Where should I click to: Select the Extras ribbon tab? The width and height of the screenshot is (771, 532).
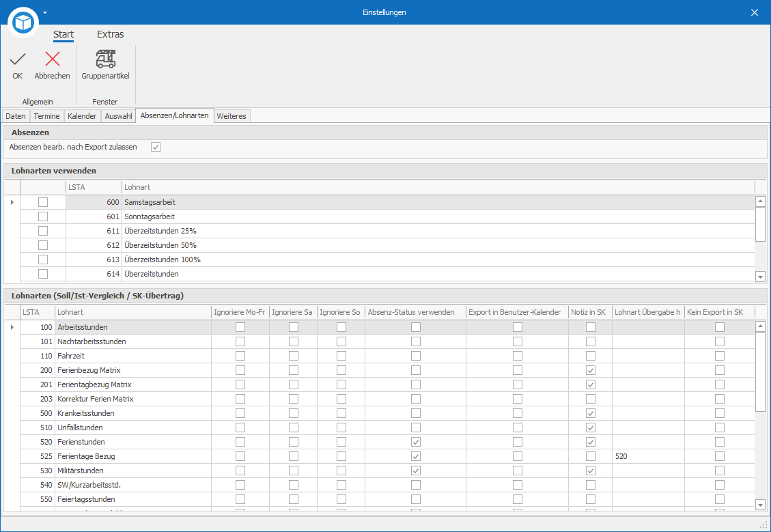click(110, 34)
